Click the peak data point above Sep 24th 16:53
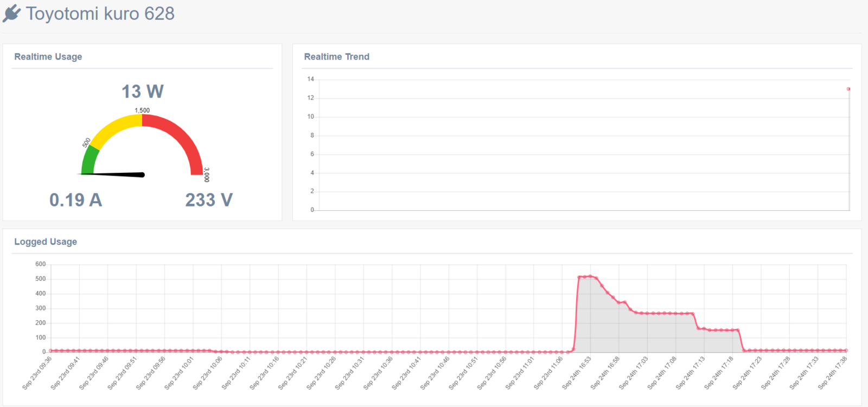Screen dimensions: 868x407 [590, 276]
